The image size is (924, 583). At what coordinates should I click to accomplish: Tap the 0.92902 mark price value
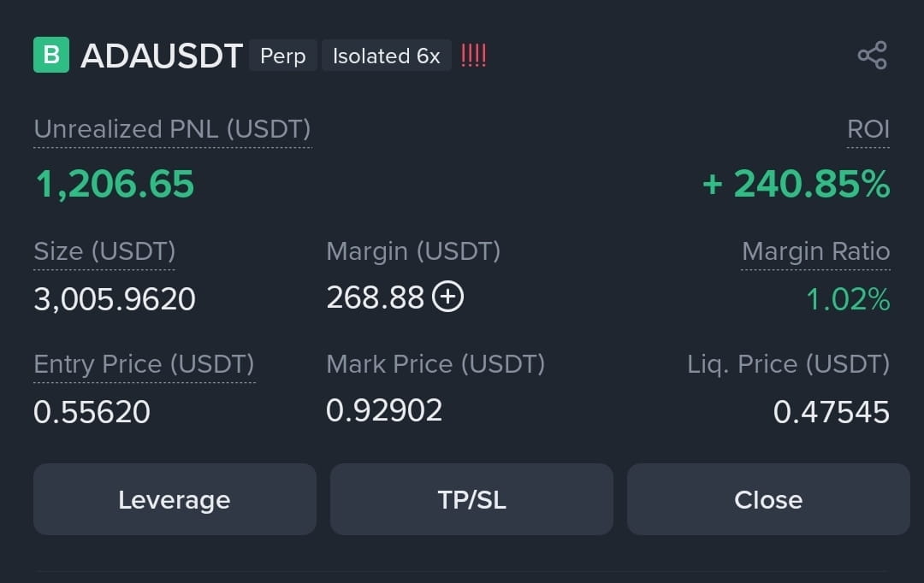pyautogui.click(x=384, y=409)
